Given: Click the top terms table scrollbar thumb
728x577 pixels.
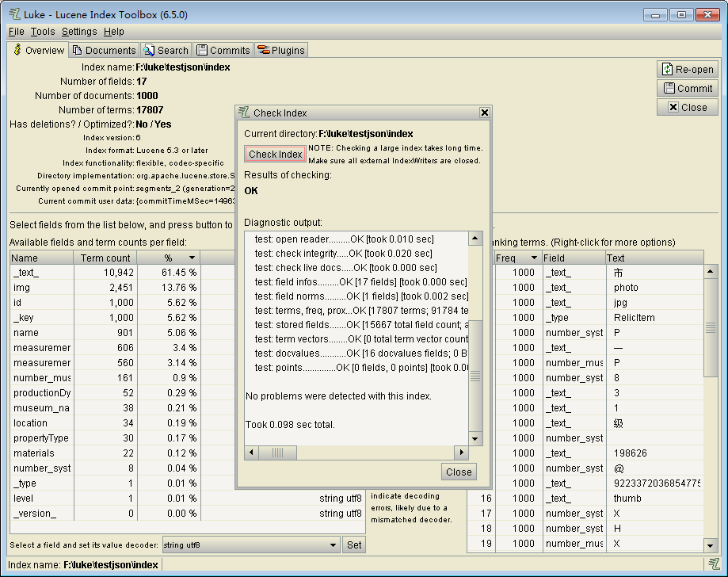Looking at the screenshot, I should [711, 327].
